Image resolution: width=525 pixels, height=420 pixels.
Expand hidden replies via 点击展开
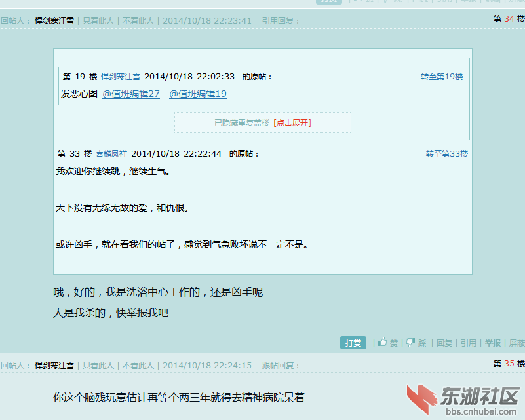pyautogui.click(x=292, y=123)
